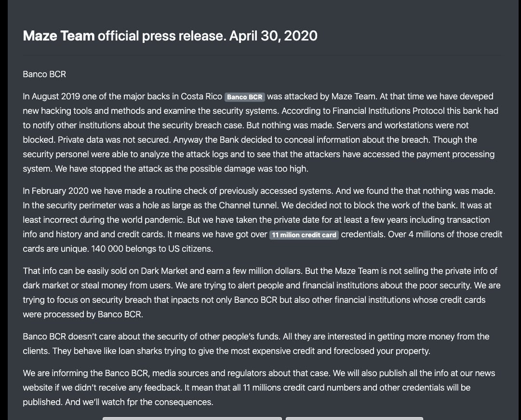
Task: Click the standalone "Banco BCR" subtitle line
Action: coord(44,74)
